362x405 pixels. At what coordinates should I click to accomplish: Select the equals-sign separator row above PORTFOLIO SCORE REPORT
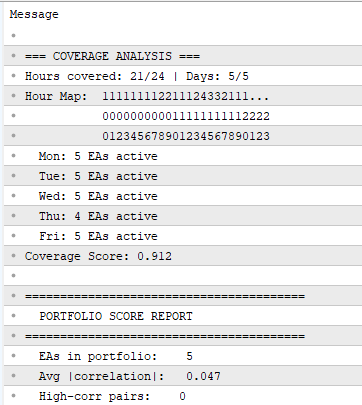pos(183,296)
